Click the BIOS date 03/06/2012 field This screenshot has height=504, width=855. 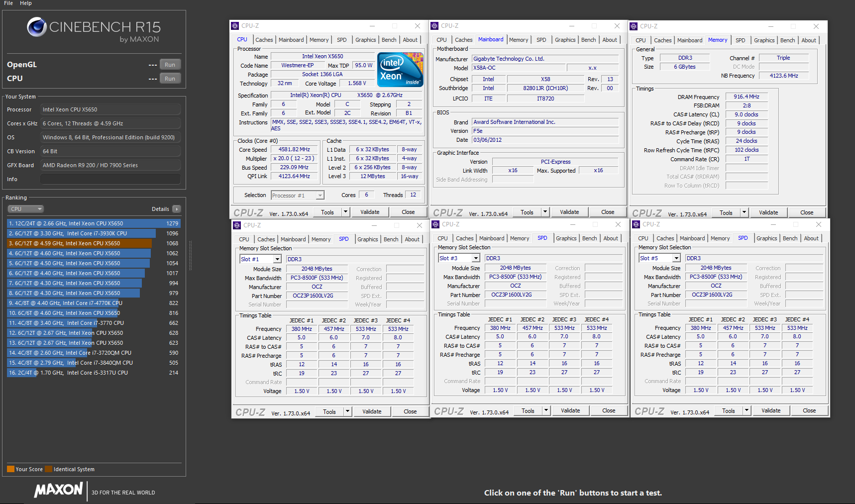[545, 140]
